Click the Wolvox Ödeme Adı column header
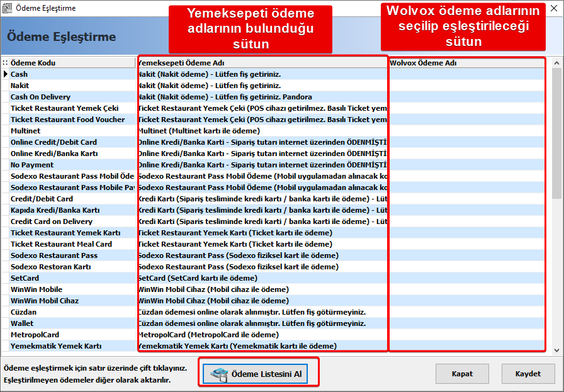This screenshot has width=564, height=392. [x=466, y=62]
